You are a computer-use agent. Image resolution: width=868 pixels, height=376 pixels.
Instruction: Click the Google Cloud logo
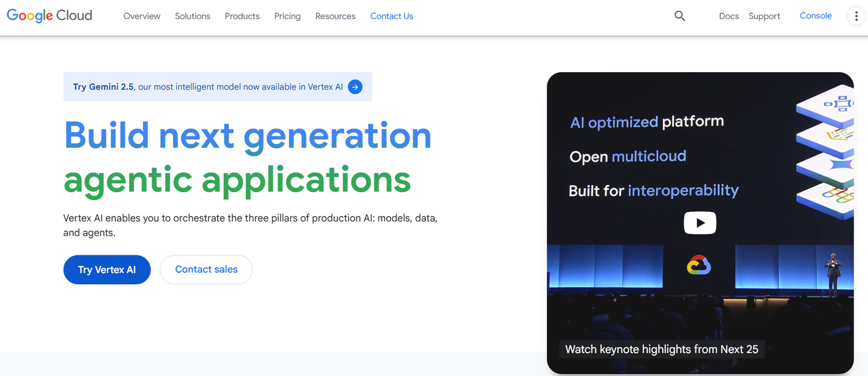(x=49, y=16)
